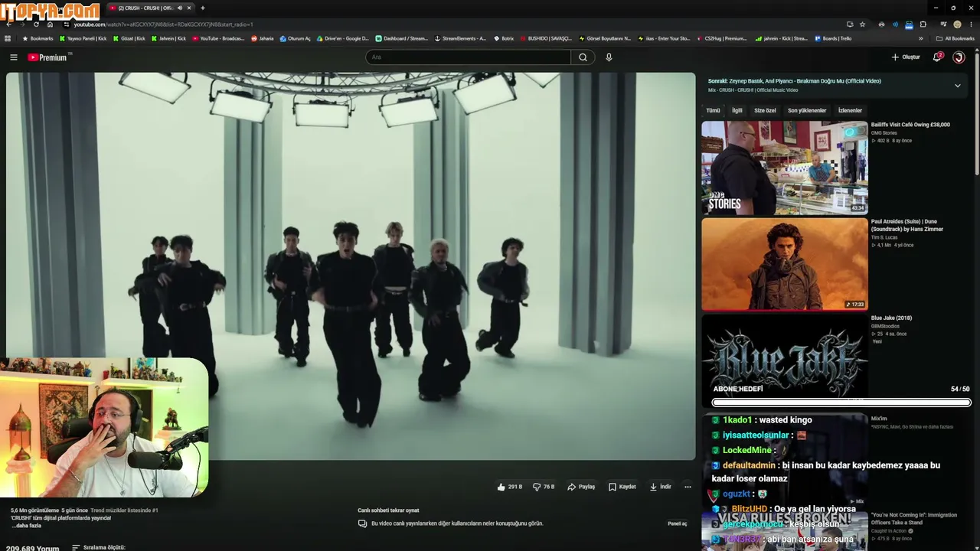
Task: Open the YouTube account avatar menu
Action: (x=959, y=57)
